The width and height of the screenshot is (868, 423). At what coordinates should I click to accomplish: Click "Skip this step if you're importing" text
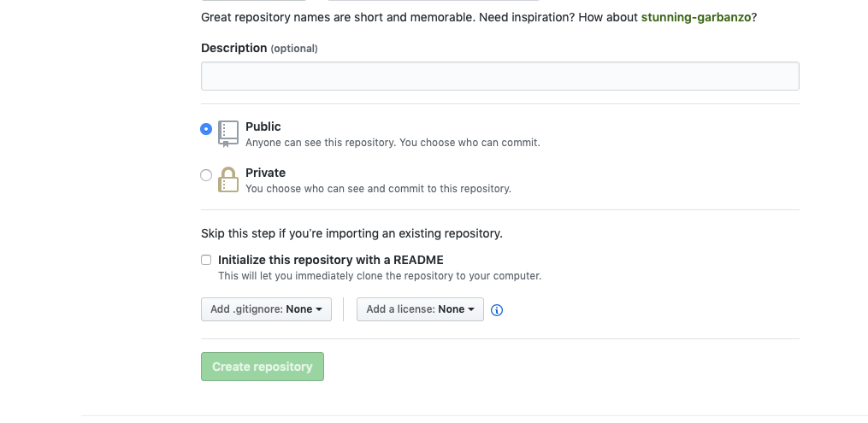[351, 232]
